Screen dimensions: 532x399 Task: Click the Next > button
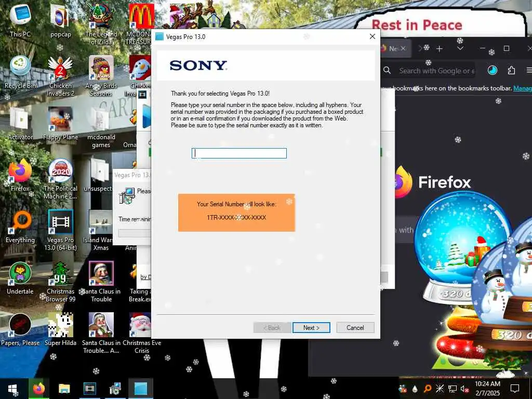click(x=311, y=327)
